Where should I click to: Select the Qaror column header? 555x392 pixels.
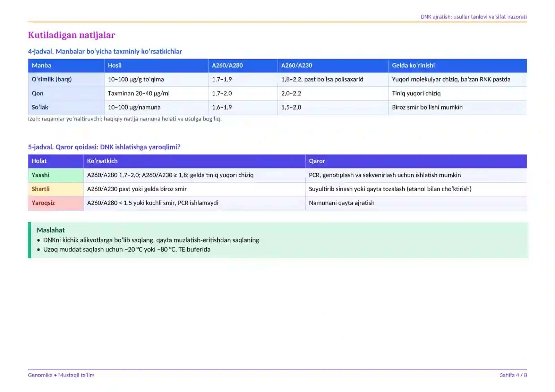(416, 161)
